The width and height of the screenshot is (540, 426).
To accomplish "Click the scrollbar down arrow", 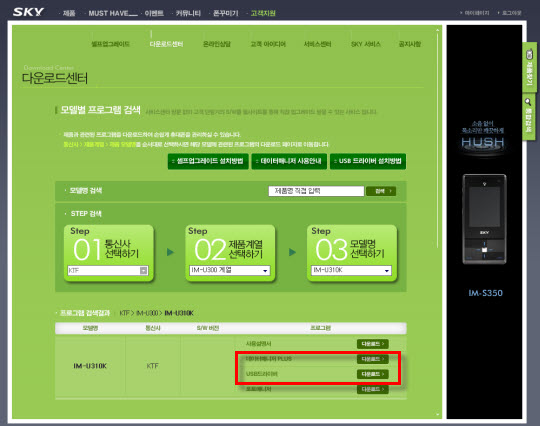I will click(x=438, y=414).
